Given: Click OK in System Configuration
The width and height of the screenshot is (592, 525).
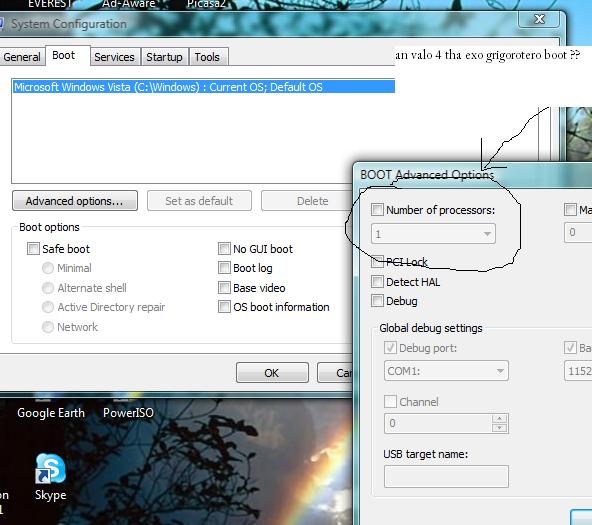Looking at the screenshot, I should pyautogui.click(x=272, y=373).
